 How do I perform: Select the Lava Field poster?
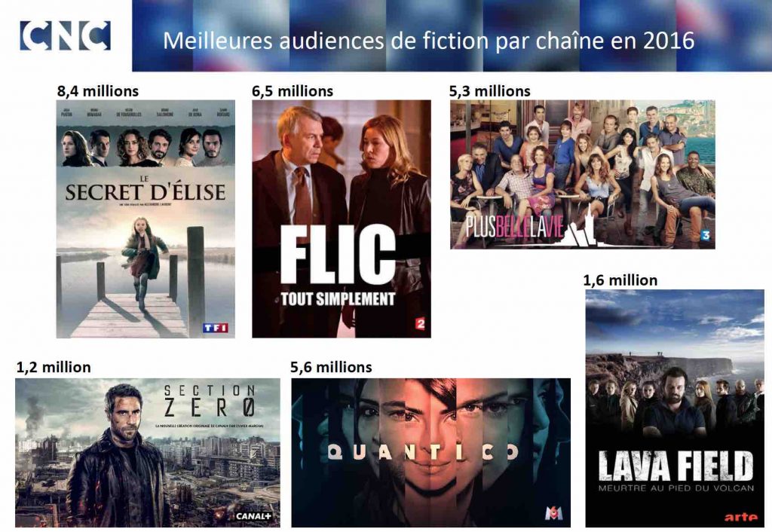675,408
